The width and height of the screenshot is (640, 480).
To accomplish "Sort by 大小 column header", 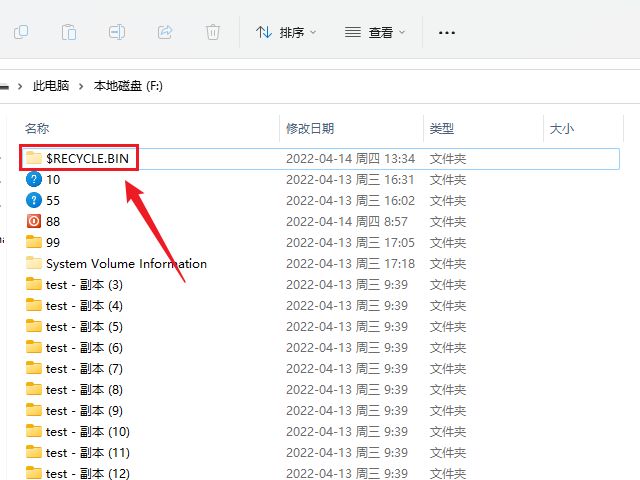I will pos(562,129).
